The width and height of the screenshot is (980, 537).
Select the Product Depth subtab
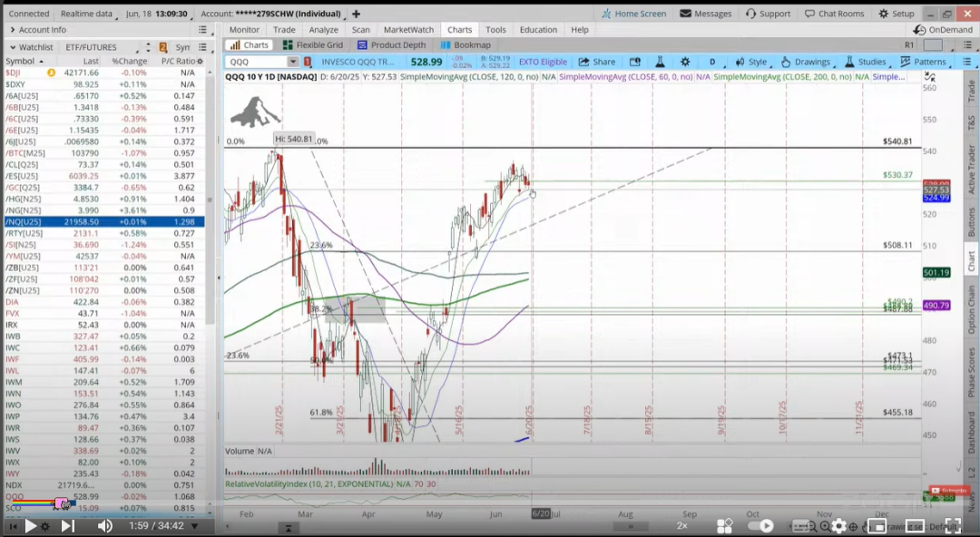click(392, 45)
